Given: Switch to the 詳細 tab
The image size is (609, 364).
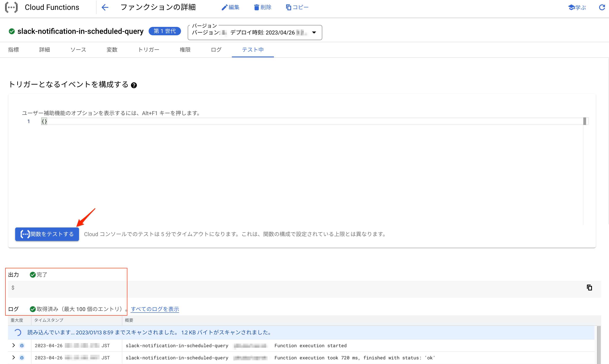Looking at the screenshot, I should [44, 50].
